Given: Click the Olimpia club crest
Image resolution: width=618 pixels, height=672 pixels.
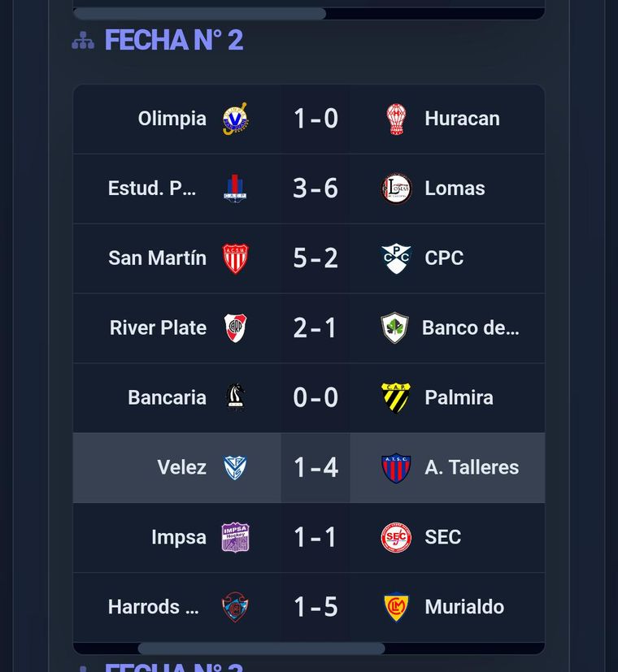Looking at the screenshot, I should click(236, 119).
